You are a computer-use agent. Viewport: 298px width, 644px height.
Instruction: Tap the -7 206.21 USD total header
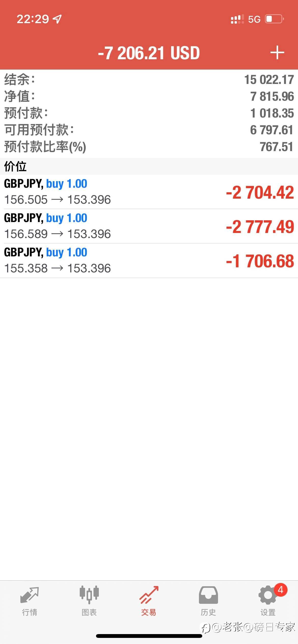(149, 53)
